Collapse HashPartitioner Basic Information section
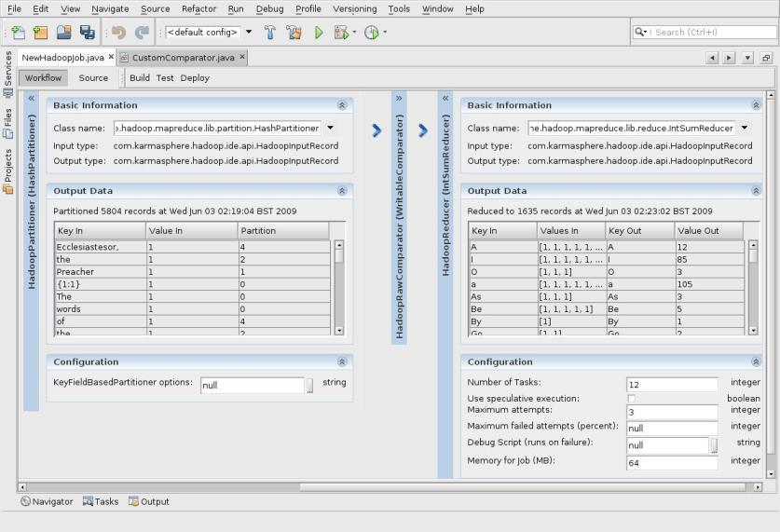Image resolution: width=780 pixels, height=532 pixels. 342,105
